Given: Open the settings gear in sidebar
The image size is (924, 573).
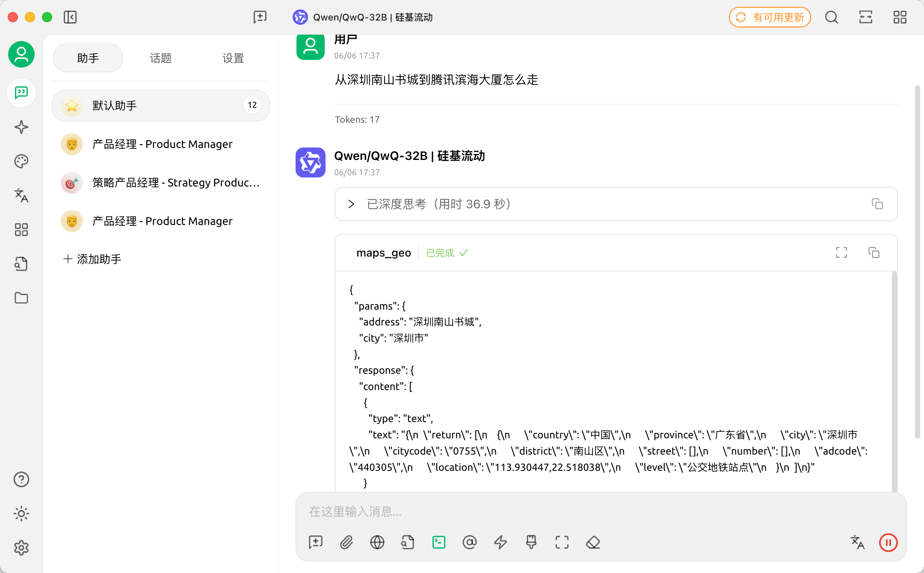Looking at the screenshot, I should (x=21, y=548).
